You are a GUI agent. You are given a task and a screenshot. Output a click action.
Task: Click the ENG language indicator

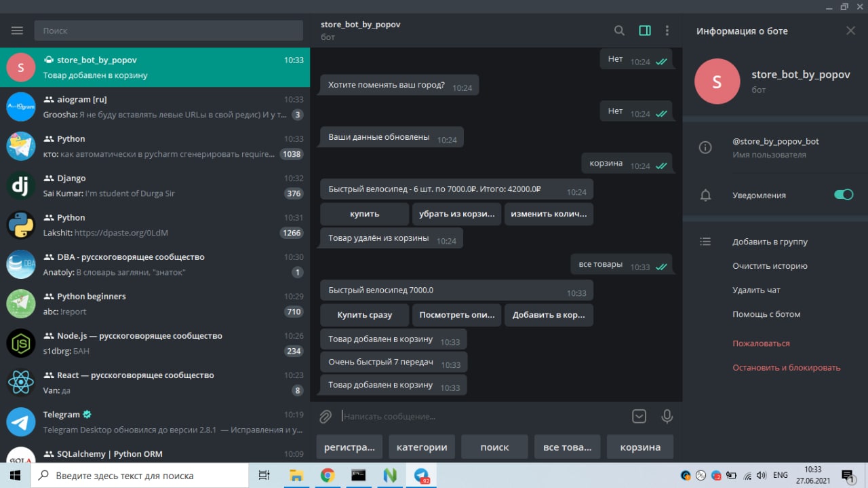781,476
